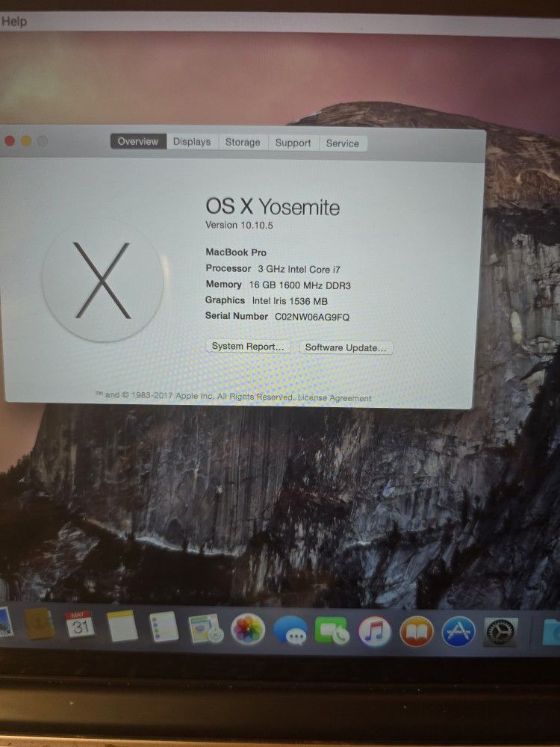The image size is (560, 747).
Task: Launch FaceTime from the Dock
Action: pos(332,630)
